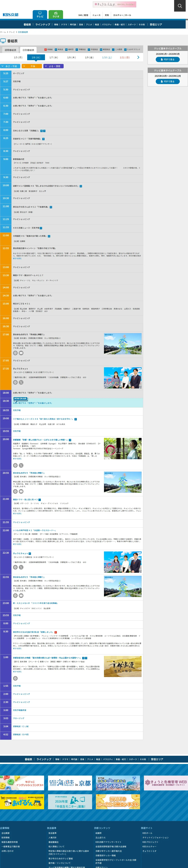Expand 続きを読む for 21:00 韓国ドラマ
188x868 pixels.
[x=17, y=514]
